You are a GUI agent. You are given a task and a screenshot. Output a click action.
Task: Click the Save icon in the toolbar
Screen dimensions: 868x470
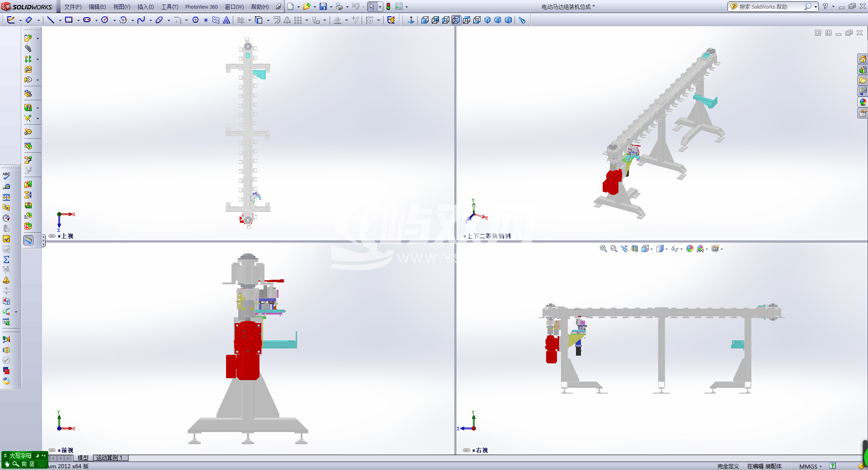click(x=323, y=6)
